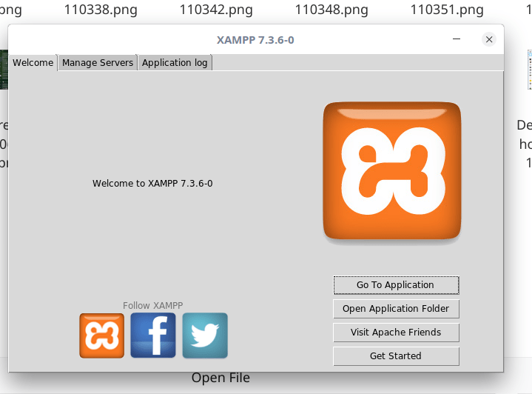The height and width of the screenshot is (394, 532).
Task: Click the large XAMPP logo image
Action: [x=391, y=171]
